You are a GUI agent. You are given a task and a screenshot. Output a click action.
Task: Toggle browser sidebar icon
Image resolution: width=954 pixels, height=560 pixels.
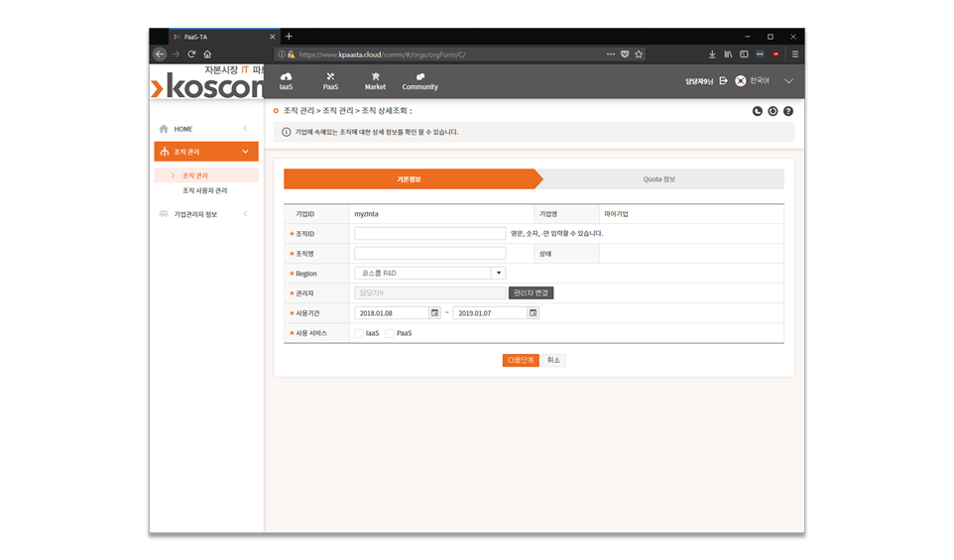(744, 55)
